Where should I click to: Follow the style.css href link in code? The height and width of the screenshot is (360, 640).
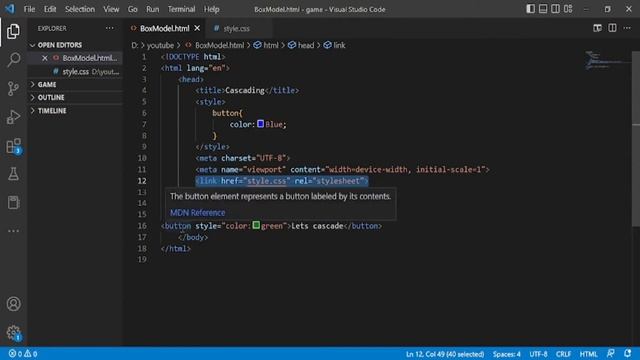(x=267, y=181)
